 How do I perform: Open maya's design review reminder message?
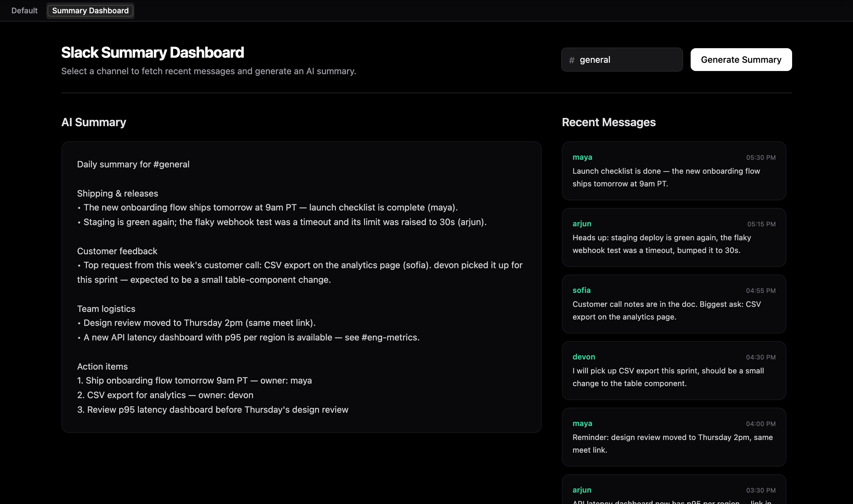tap(674, 437)
